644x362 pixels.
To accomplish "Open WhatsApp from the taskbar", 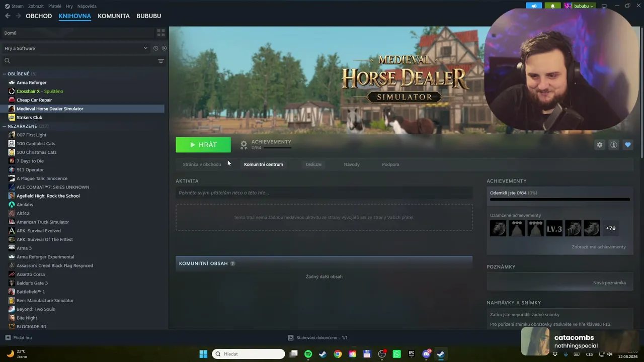I will tap(396, 354).
